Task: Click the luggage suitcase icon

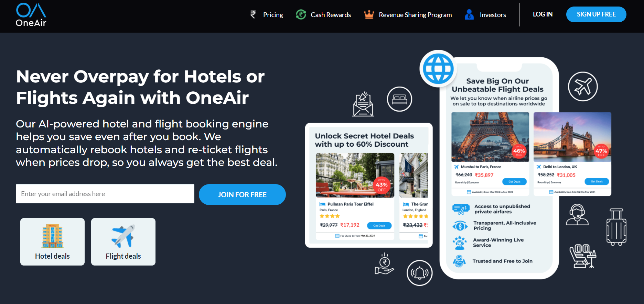Action: click(616, 227)
